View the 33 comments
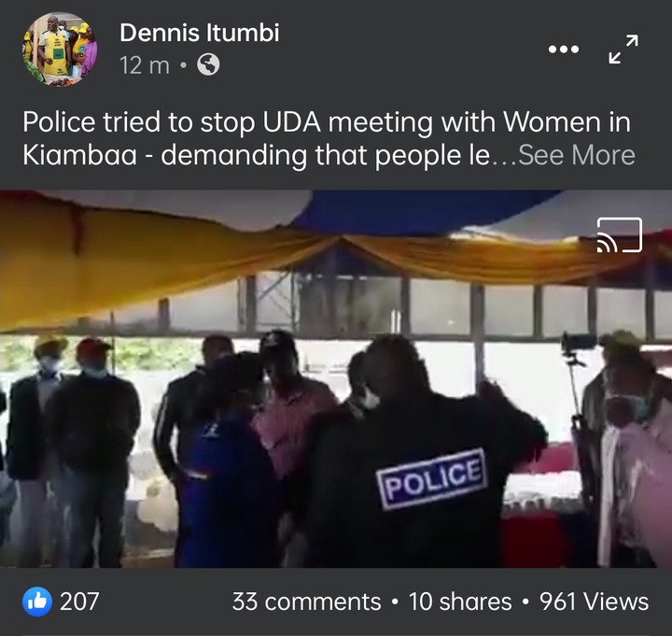 (x=306, y=601)
